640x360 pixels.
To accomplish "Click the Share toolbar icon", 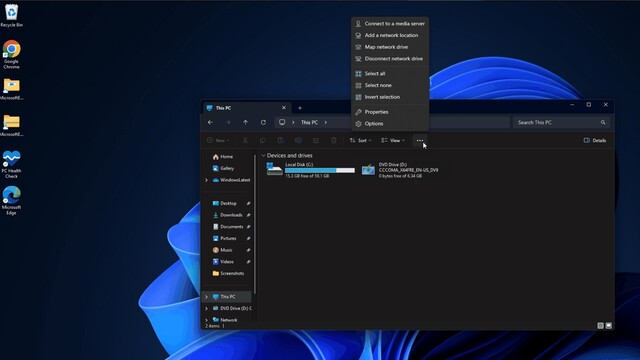I will click(316, 140).
